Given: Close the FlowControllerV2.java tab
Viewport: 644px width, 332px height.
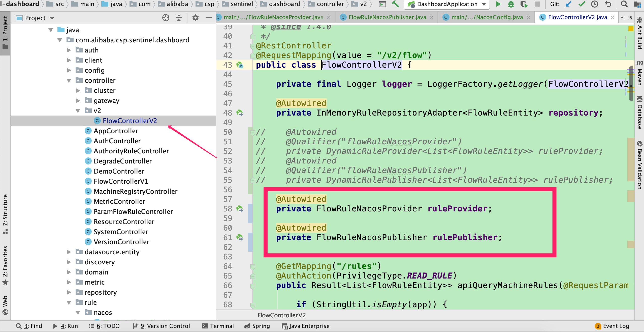Looking at the screenshot, I should (x=613, y=17).
